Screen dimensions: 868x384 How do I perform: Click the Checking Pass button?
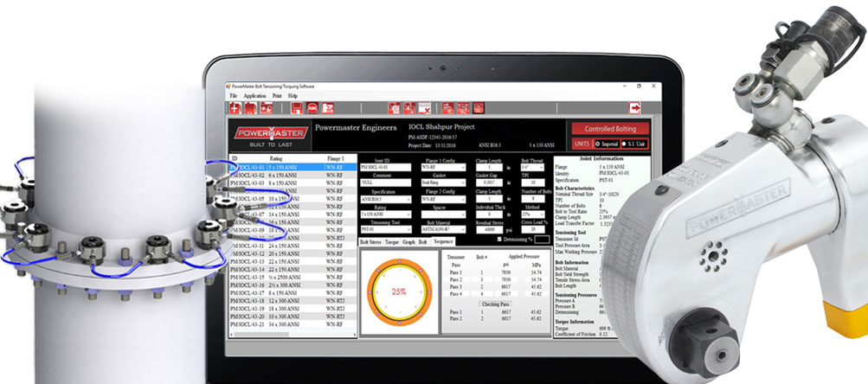494,304
